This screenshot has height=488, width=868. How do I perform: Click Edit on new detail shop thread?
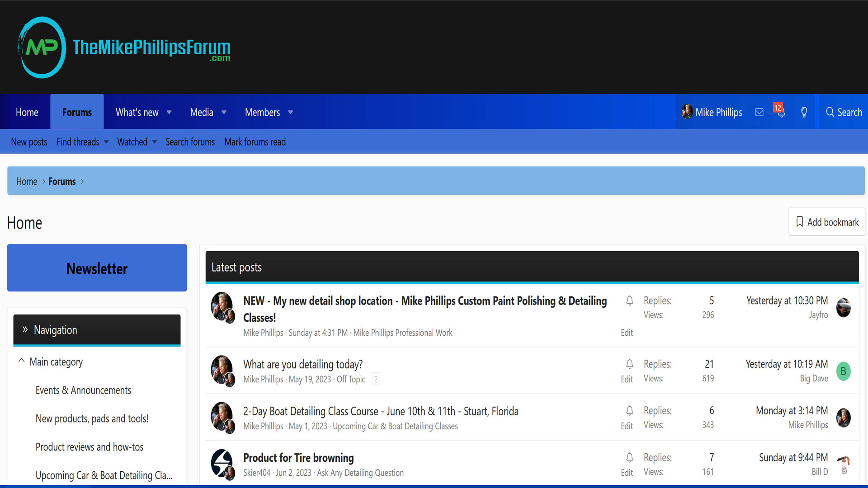627,333
